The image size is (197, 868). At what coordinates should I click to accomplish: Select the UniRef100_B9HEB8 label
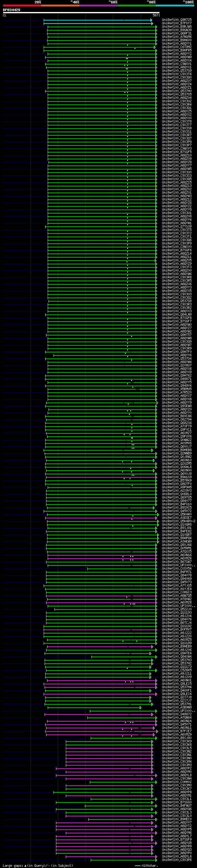176,450
